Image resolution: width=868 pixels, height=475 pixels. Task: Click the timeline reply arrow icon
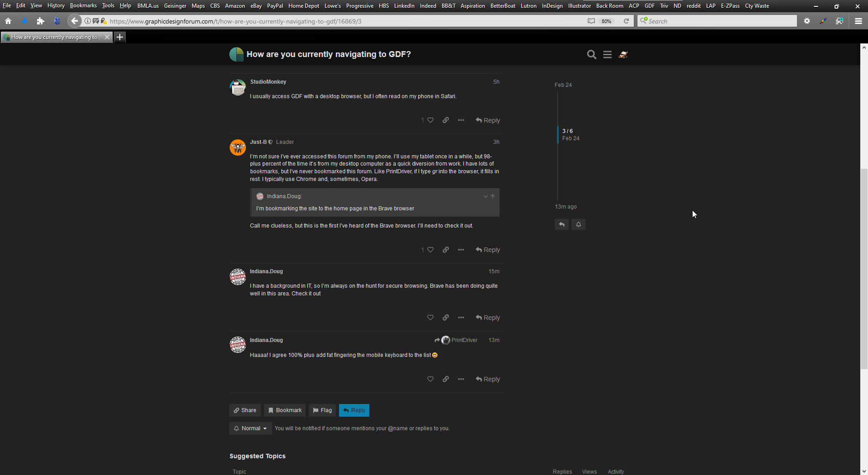(x=561, y=224)
